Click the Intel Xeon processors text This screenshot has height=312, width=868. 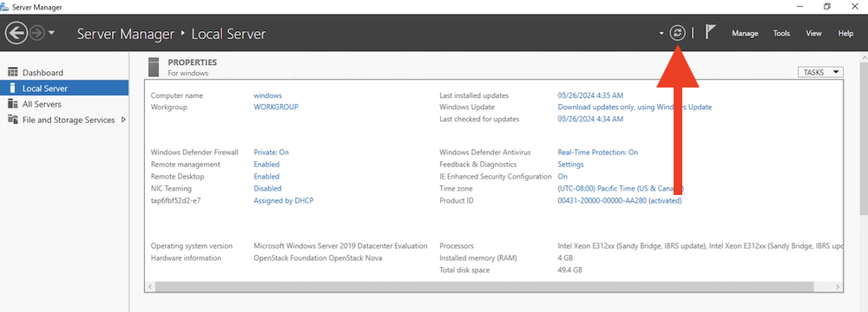(x=700, y=245)
